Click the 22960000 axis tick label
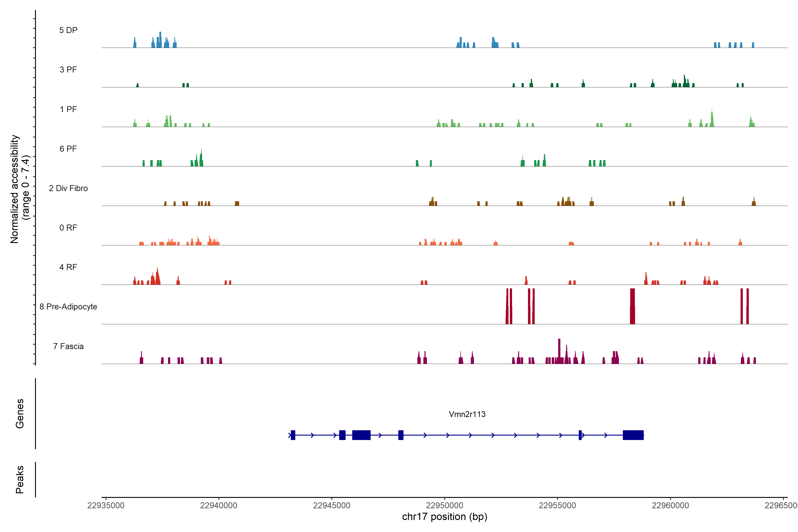The image size is (798, 532). [670, 505]
